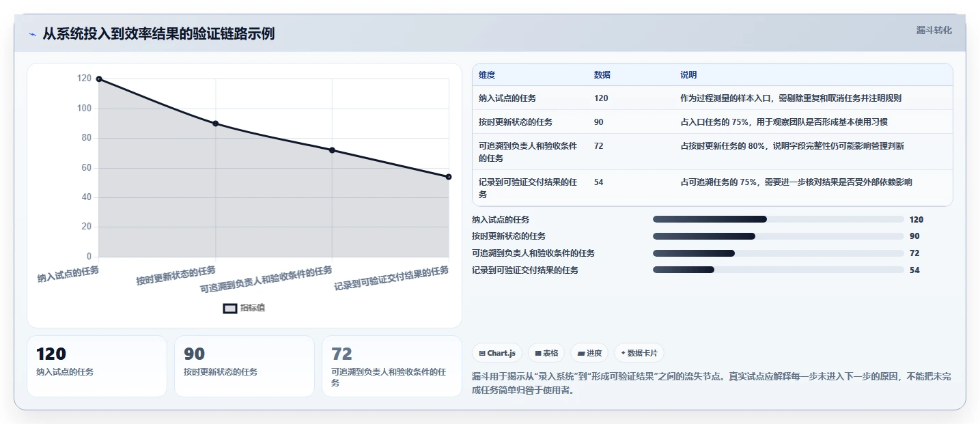This screenshot has width=980, height=424.
Task: Click the lightning icon beside the title
Action: [32, 34]
